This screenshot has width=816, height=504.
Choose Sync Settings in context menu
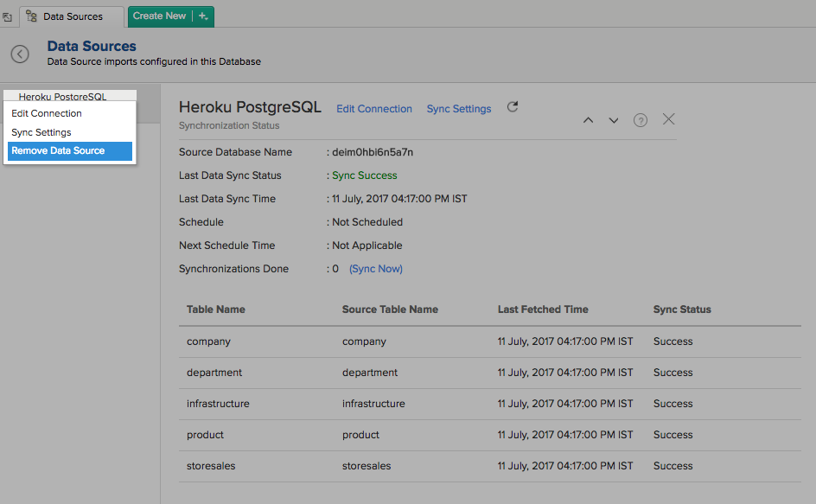click(41, 132)
